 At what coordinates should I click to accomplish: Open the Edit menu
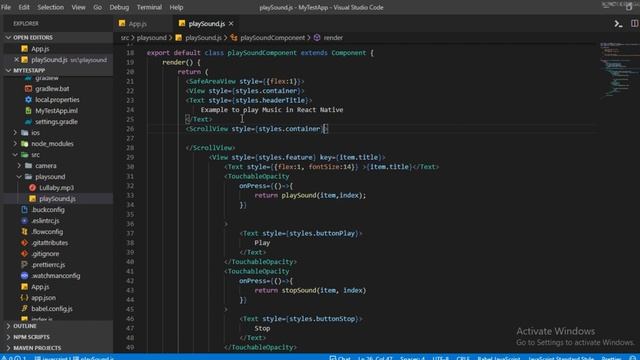click(24, 7)
